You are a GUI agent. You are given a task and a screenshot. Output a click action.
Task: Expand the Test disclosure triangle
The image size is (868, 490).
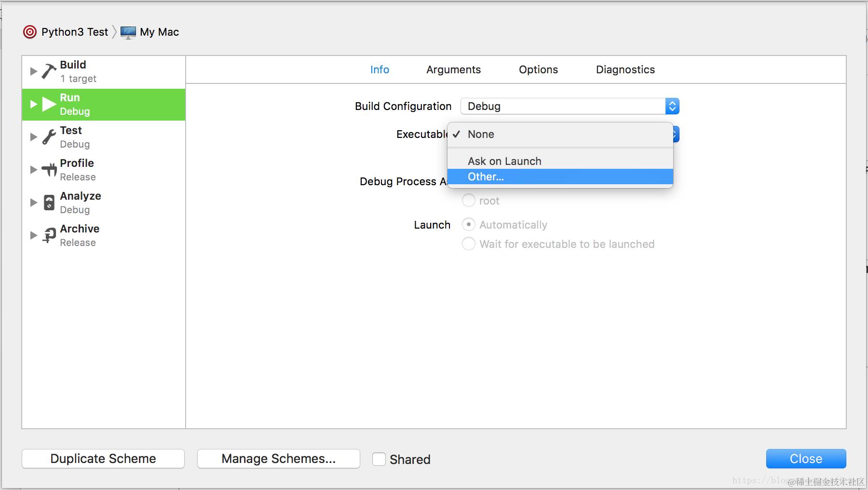click(34, 137)
